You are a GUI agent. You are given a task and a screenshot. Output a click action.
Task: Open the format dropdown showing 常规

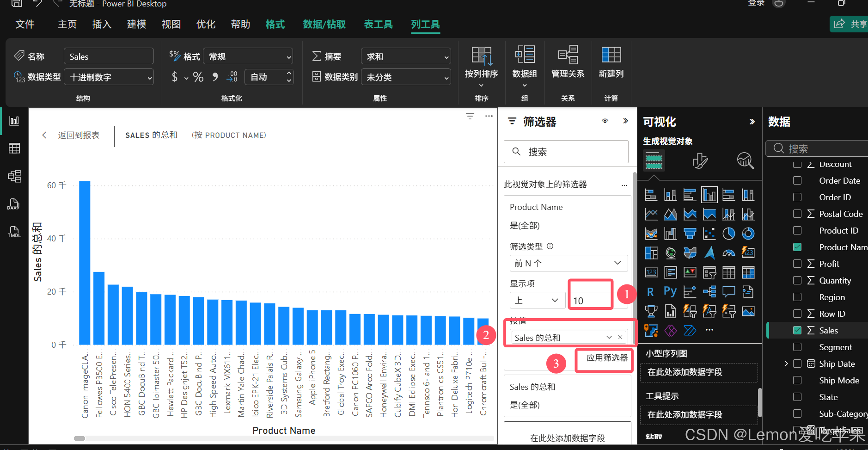tap(248, 56)
